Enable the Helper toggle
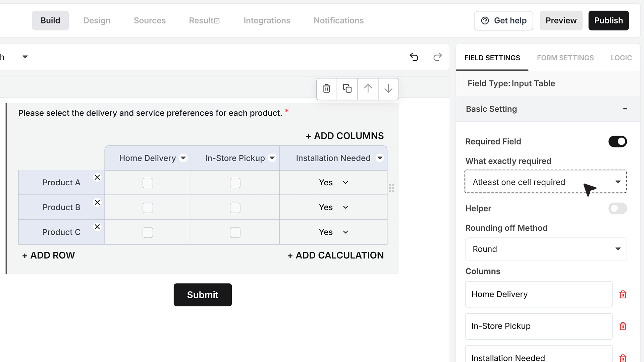 pyautogui.click(x=618, y=208)
